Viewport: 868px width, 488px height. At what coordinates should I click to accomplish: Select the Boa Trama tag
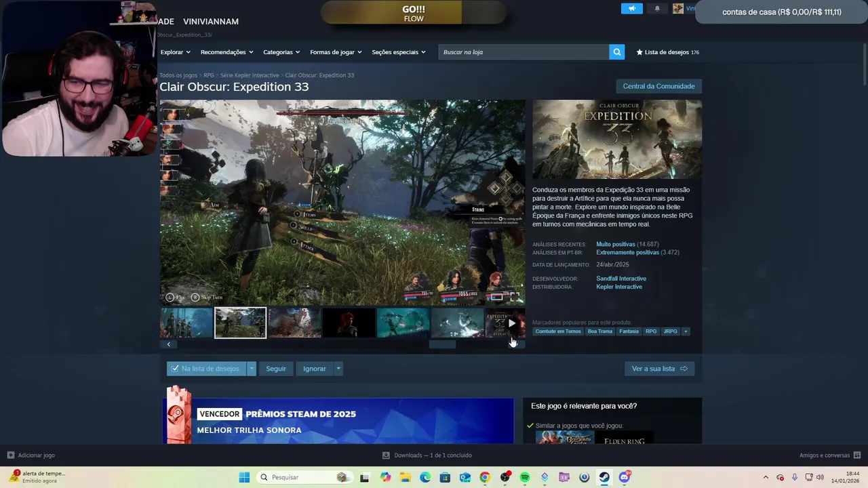coord(600,331)
